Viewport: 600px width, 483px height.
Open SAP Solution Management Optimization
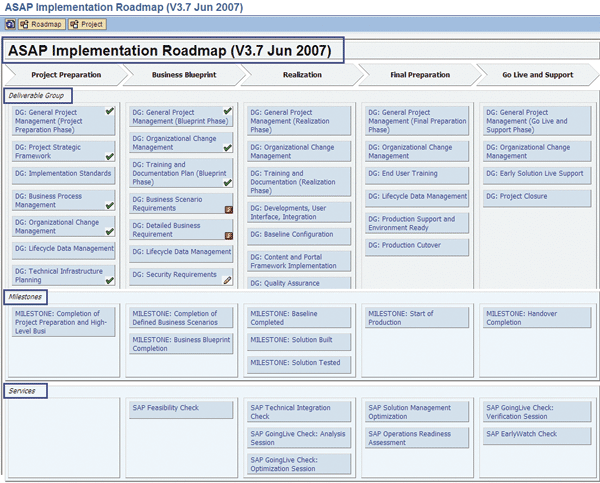[x=417, y=412]
